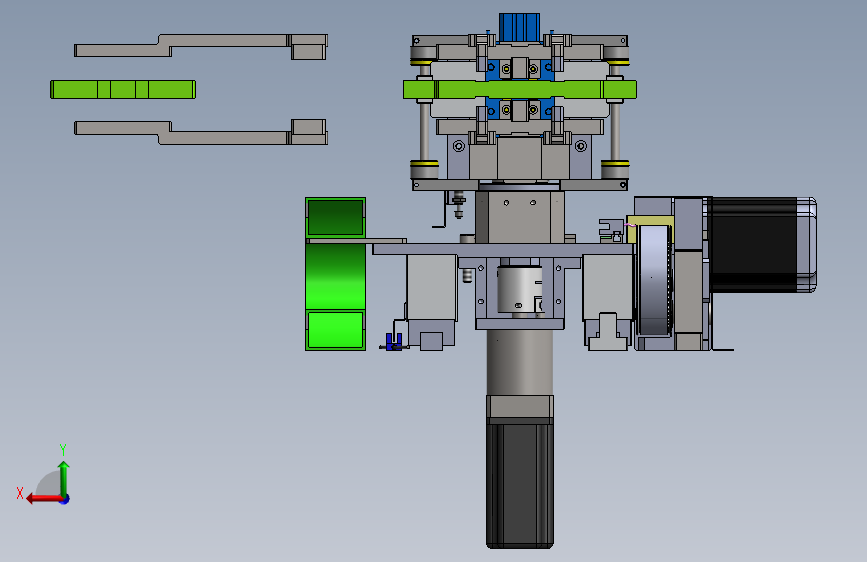Click the red X axis arrow of the triad
Image resolution: width=867 pixels, height=562 pixels.
[x=44, y=499]
